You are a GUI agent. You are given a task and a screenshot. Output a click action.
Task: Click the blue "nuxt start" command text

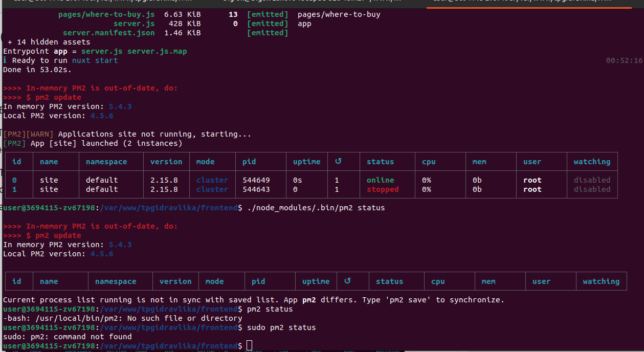(95, 60)
